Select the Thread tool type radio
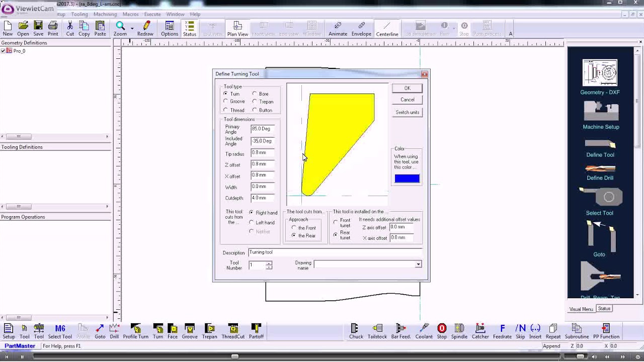The height and width of the screenshot is (362, 644). 225,110
